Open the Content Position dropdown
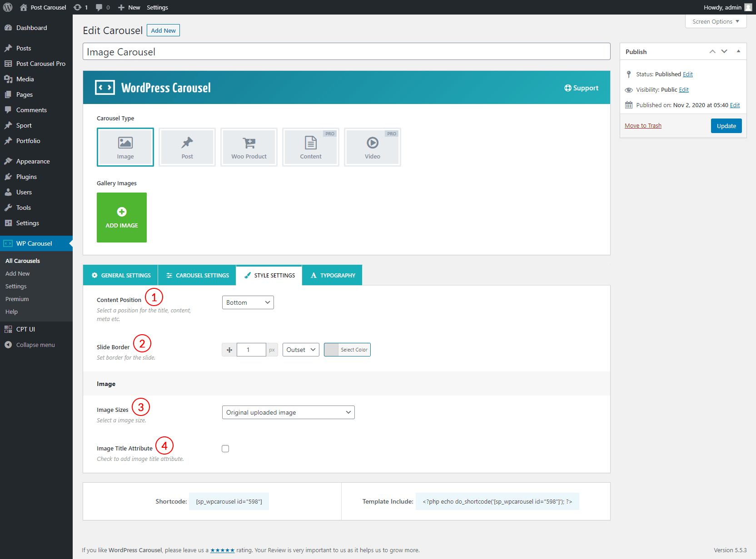The height and width of the screenshot is (559, 756). click(248, 302)
